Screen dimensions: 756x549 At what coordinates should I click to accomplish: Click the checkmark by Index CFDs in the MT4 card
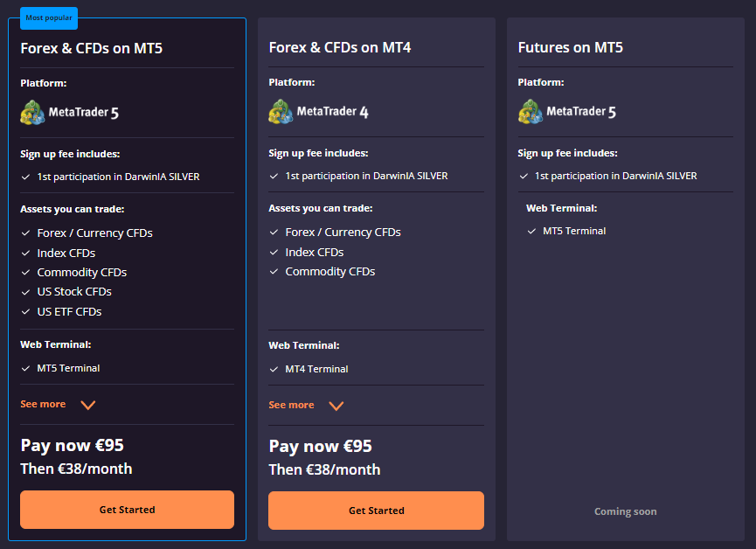[x=274, y=253]
